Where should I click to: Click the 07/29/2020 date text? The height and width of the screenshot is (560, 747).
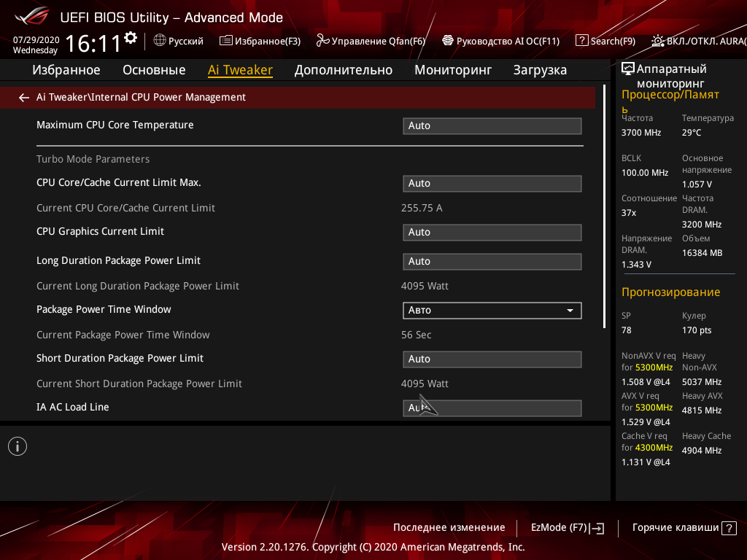click(x=36, y=40)
